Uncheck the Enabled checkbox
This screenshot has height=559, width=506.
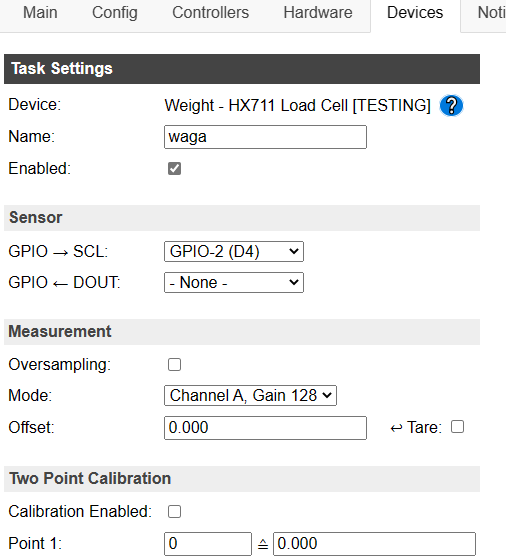coord(174,169)
